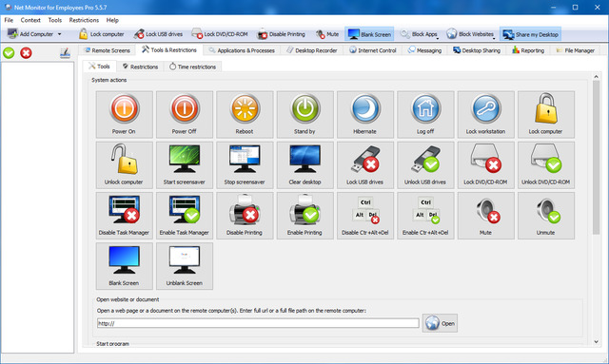Click Add Computer toolbar button

coord(30,34)
